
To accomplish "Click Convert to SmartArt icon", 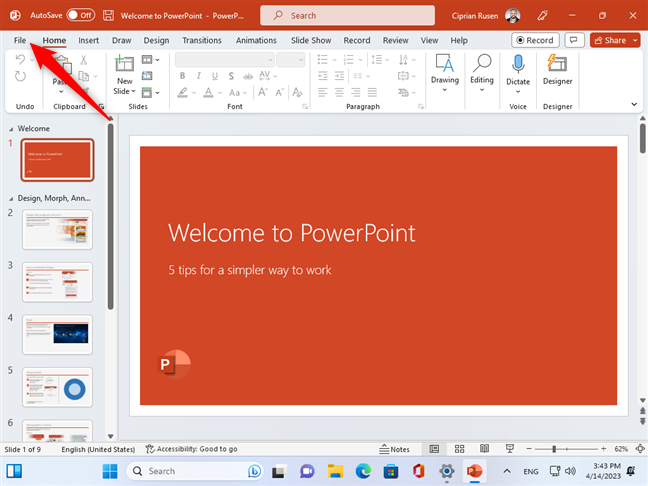I will [403, 92].
